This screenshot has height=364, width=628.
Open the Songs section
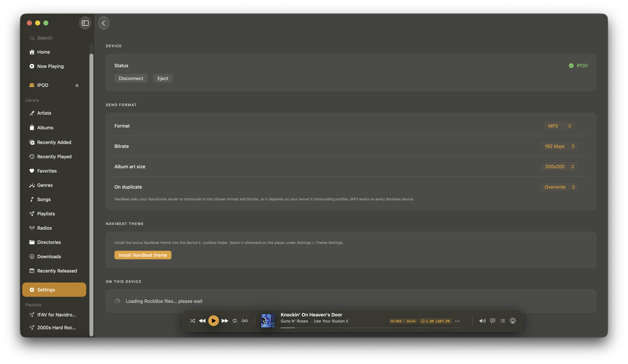(x=54, y=199)
